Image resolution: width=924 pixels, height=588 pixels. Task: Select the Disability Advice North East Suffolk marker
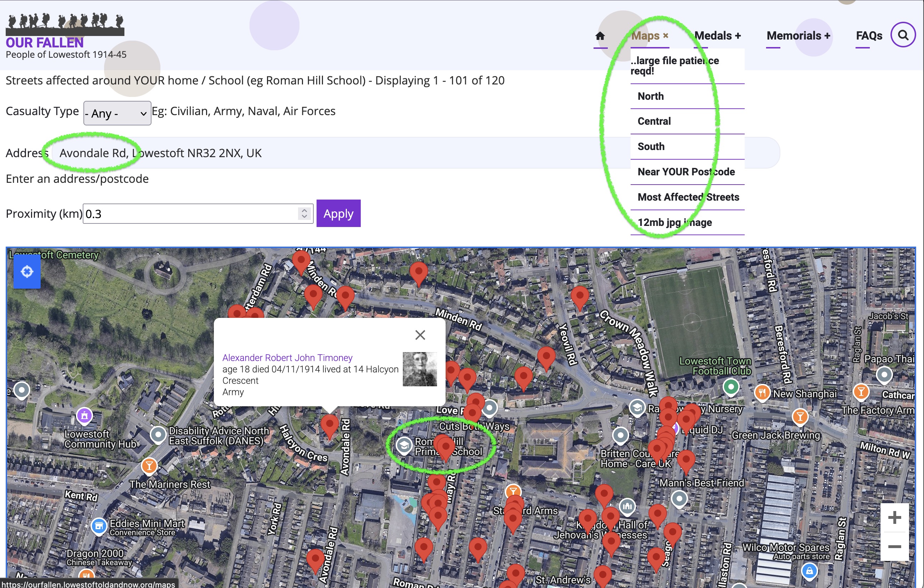(158, 435)
